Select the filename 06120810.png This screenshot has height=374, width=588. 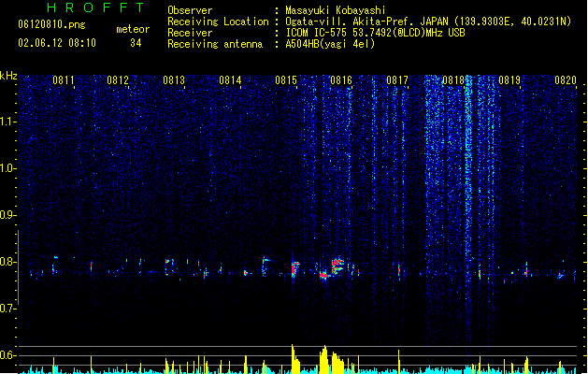[51, 24]
